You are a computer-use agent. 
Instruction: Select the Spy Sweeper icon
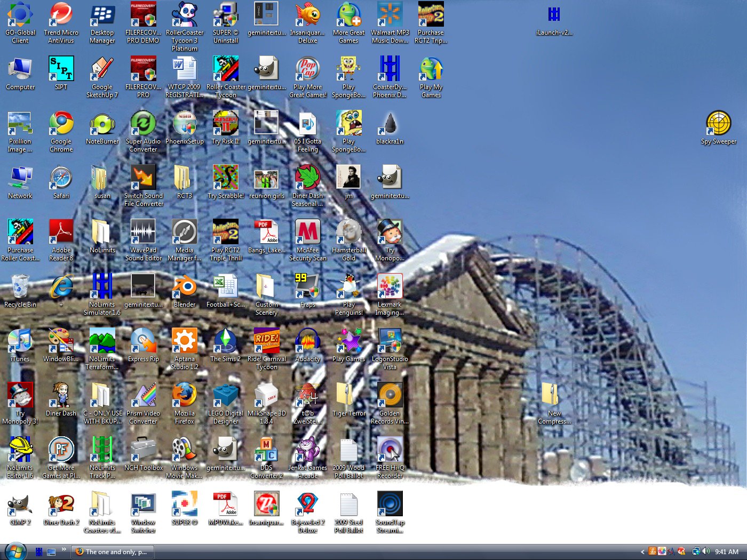pos(719,127)
